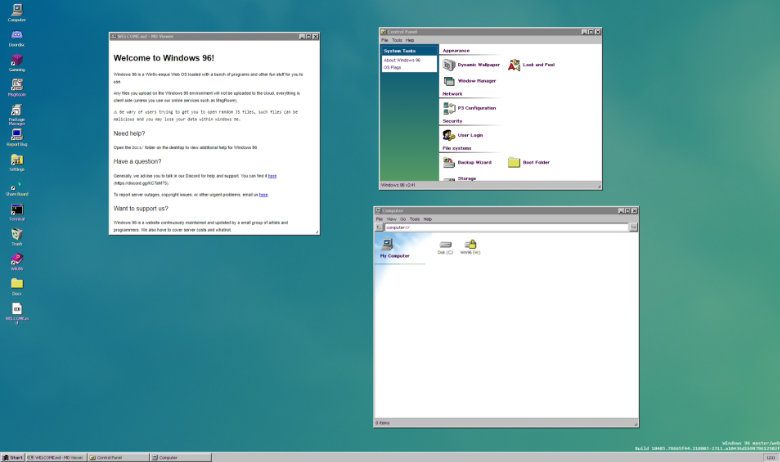Open the Trash desktop icon

17,237
